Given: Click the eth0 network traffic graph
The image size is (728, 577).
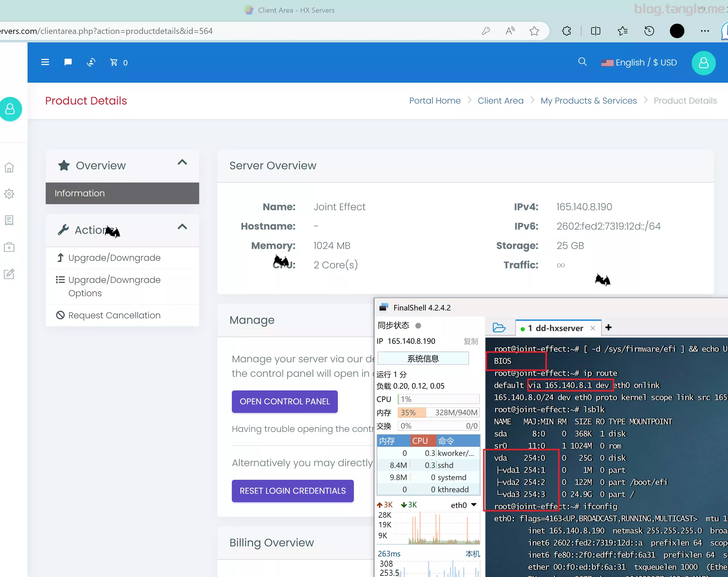Looking at the screenshot, I should pyautogui.click(x=438, y=528).
